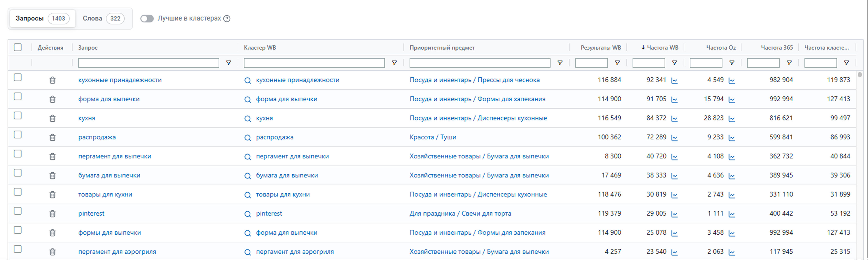Open filter menu for 'Кластер WB' column

pos(394,63)
